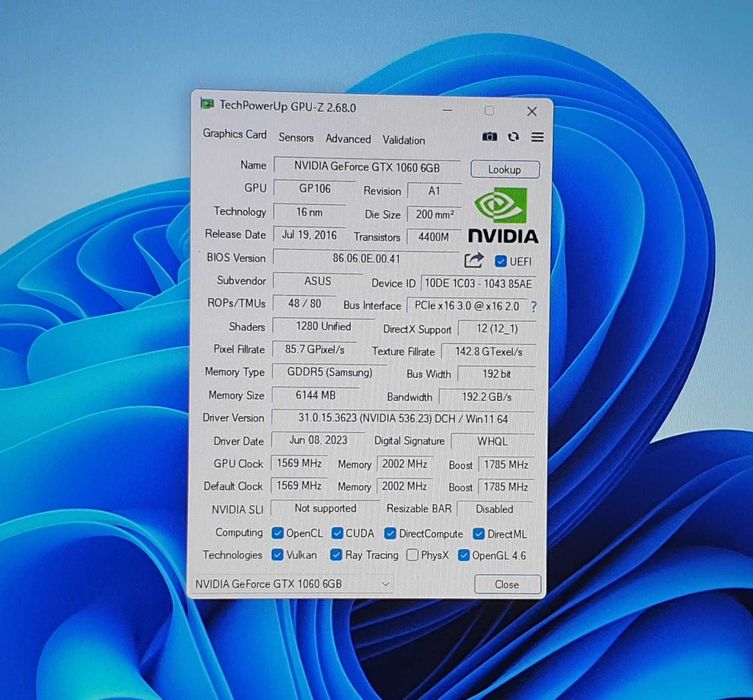
Task: Click the refresh icon in GPU-Z
Action: (x=513, y=137)
